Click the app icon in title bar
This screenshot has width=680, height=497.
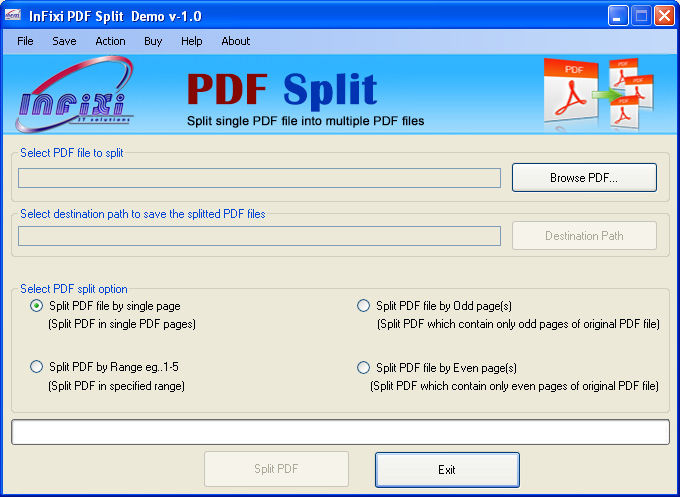[x=13, y=15]
